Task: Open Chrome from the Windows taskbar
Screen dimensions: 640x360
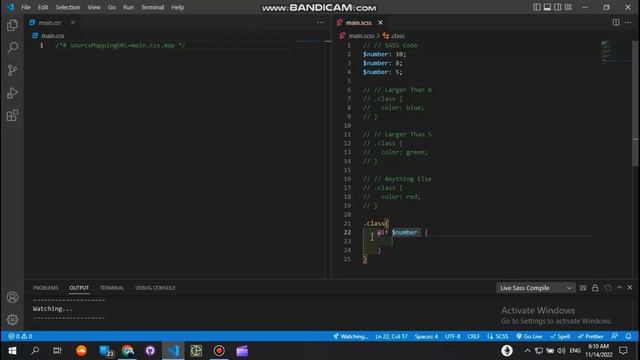Action: (x=128, y=351)
